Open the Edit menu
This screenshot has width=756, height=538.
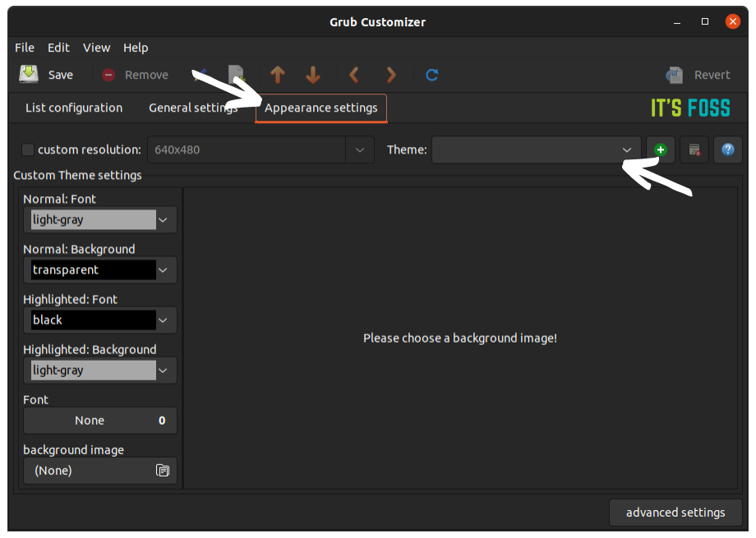[58, 48]
